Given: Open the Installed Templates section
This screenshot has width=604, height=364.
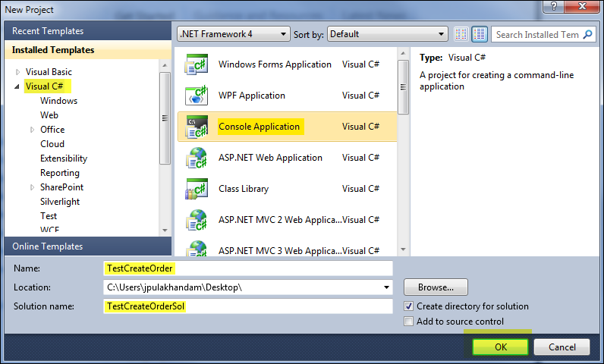Looking at the screenshot, I should pos(88,50).
